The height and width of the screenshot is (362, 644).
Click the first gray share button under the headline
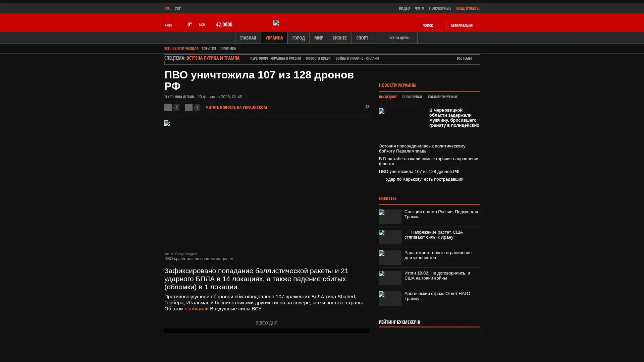(x=168, y=108)
